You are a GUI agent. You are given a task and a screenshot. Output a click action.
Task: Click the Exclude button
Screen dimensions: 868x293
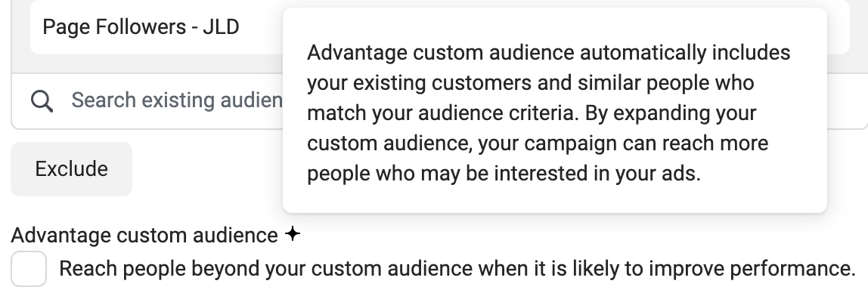(x=71, y=169)
